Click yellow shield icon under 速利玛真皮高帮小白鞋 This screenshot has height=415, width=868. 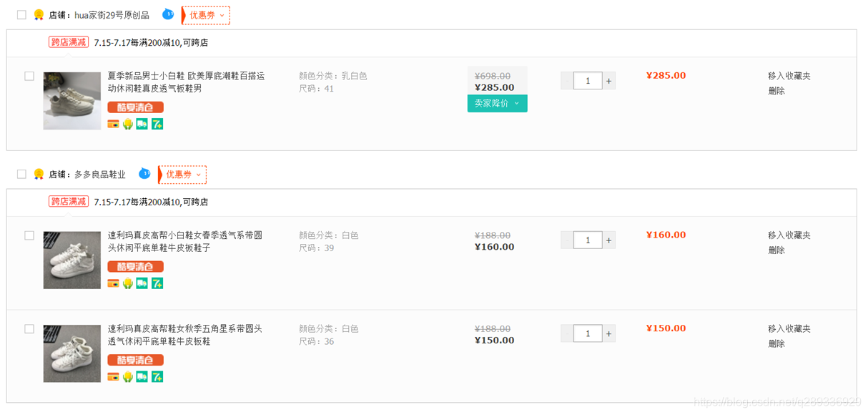(128, 283)
